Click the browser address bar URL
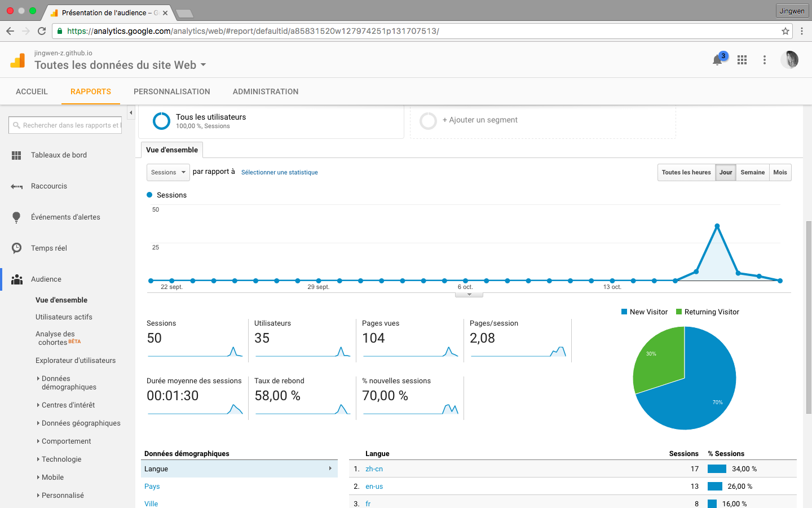 tap(253, 31)
